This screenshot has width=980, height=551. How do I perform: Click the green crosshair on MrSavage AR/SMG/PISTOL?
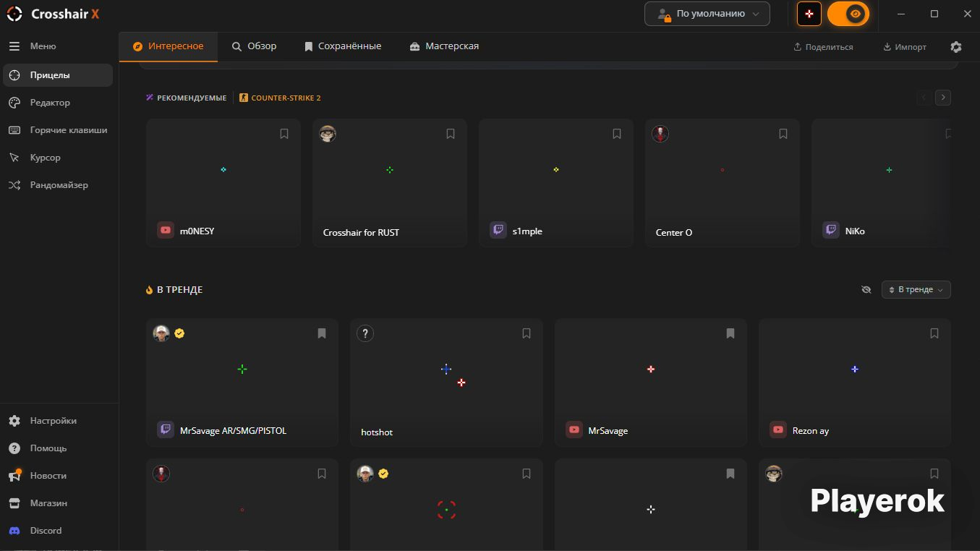(242, 370)
